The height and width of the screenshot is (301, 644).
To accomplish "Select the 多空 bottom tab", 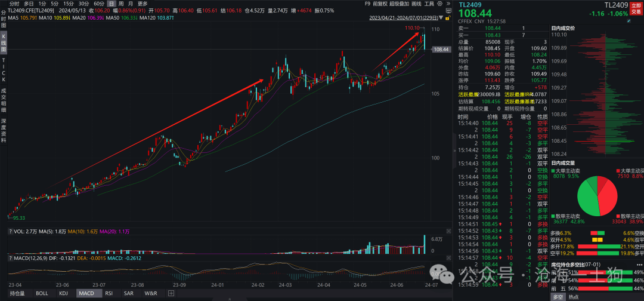I will [x=557, y=296].
